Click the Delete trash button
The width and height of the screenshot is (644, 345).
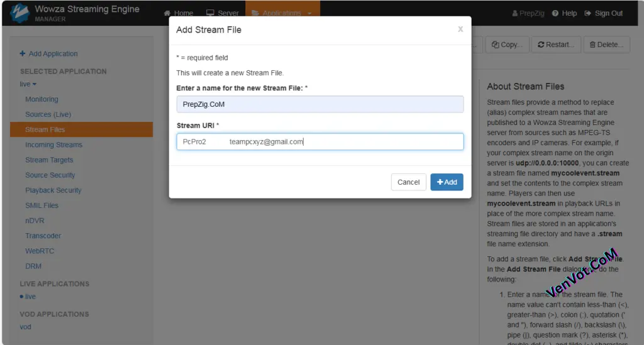click(x=606, y=45)
